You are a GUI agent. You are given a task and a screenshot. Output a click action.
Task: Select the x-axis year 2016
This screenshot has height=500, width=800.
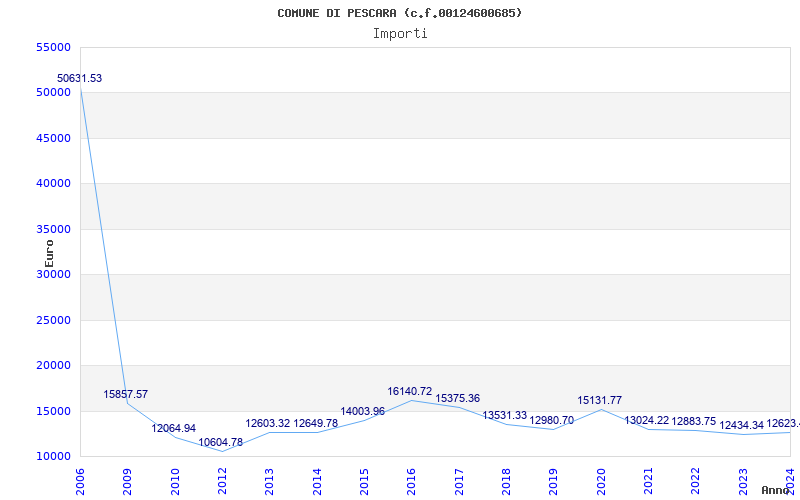(x=412, y=482)
